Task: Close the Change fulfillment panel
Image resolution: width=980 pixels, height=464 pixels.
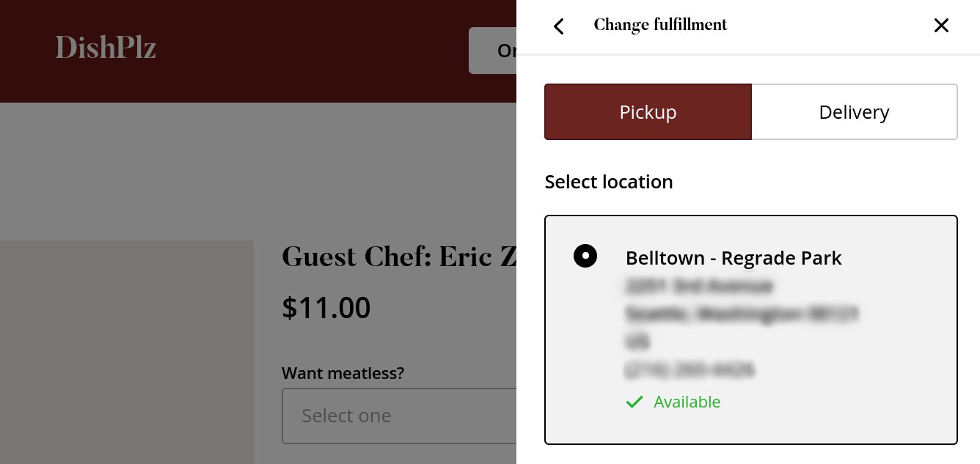Action: [x=941, y=26]
